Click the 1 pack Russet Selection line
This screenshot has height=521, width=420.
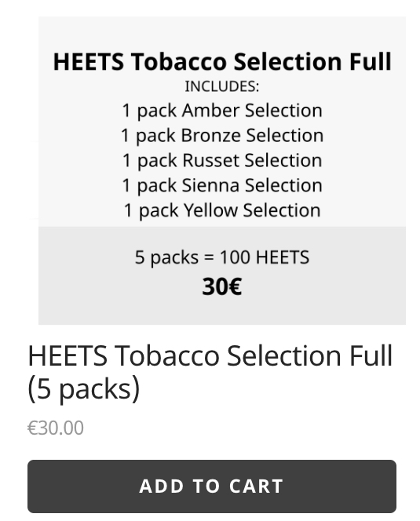pos(222,161)
